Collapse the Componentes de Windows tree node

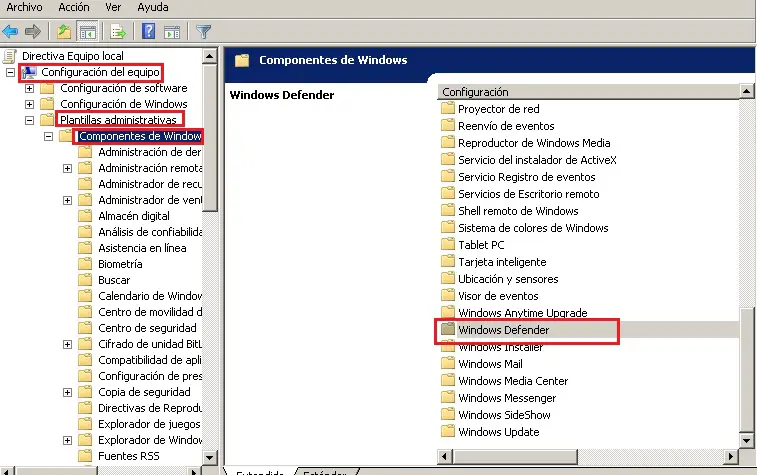coord(48,136)
